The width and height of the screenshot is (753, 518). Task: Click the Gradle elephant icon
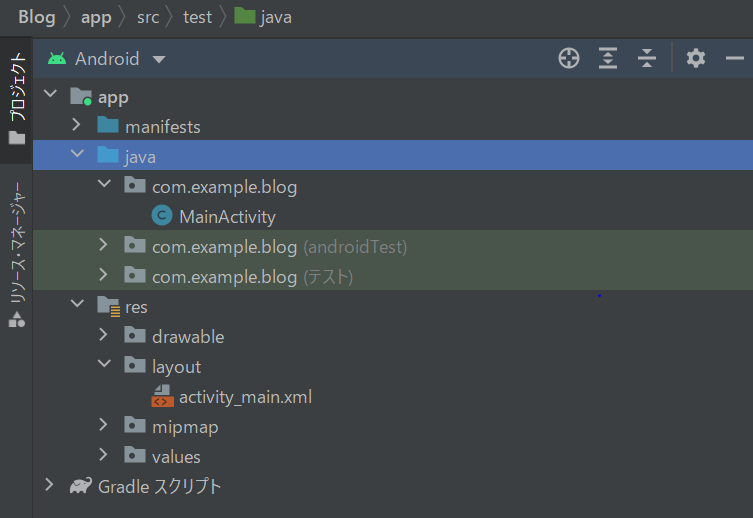pyautogui.click(x=81, y=487)
